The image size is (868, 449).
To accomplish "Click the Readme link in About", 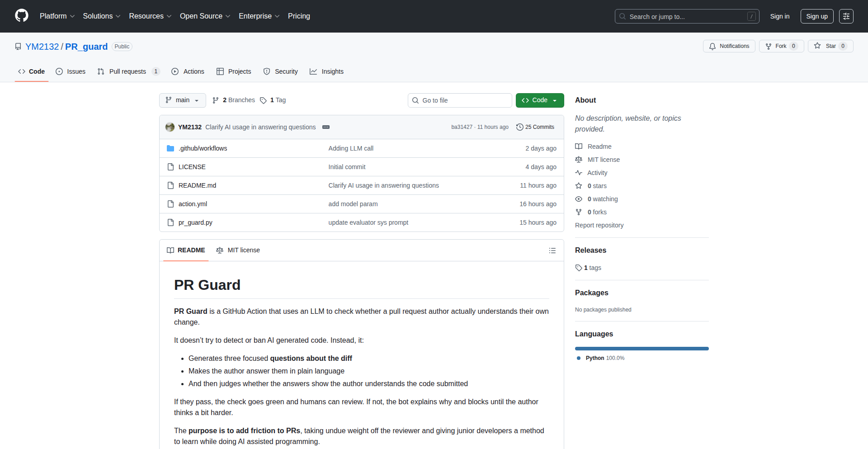I will [x=593, y=147].
